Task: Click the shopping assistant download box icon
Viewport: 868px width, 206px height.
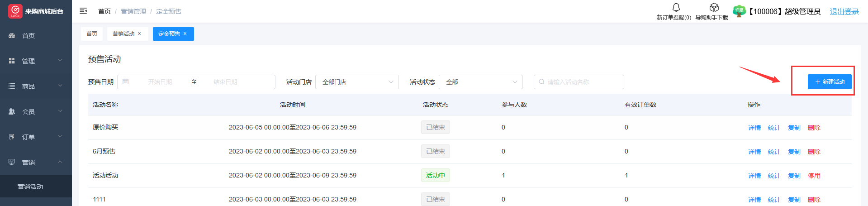Action: click(714, 7)
